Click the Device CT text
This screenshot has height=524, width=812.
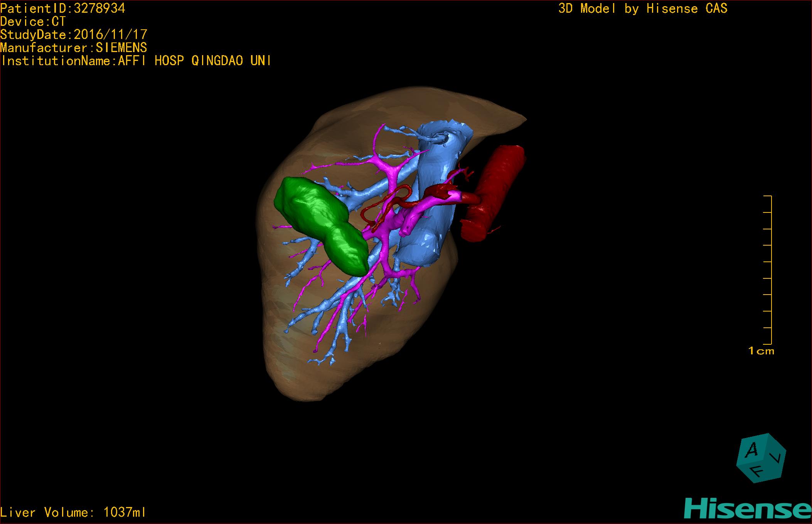pos(33,22)
